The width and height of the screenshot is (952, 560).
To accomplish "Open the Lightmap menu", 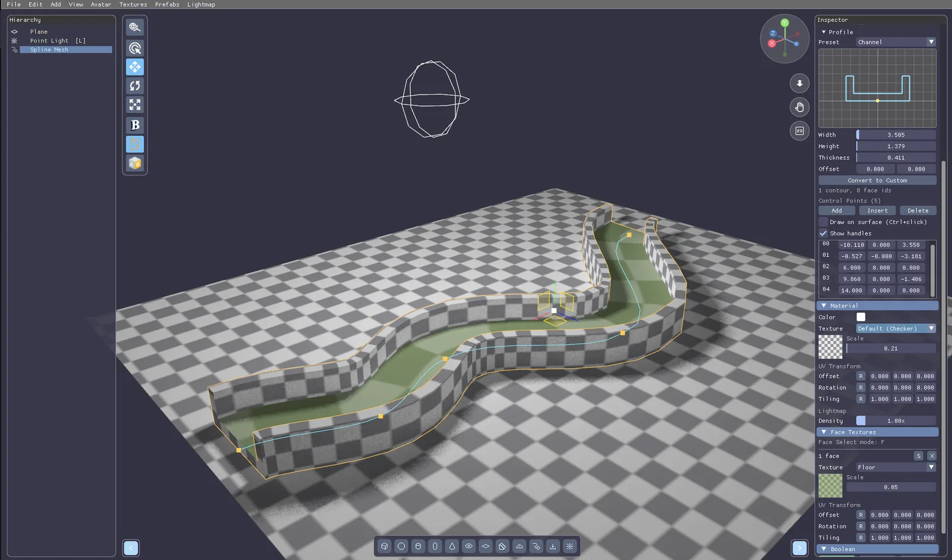I will click(201, 4).
